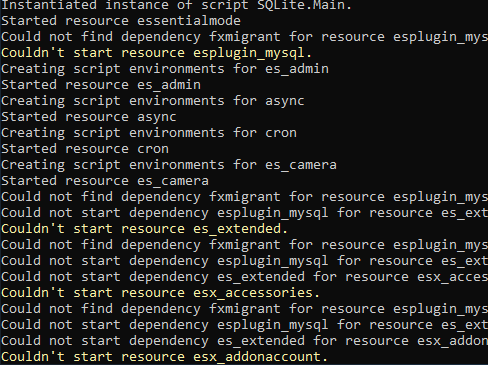Click the 'Instantiated instance of script SQLite.Main.' line
This screenshot has height=365, width=488.
(176, 5)
